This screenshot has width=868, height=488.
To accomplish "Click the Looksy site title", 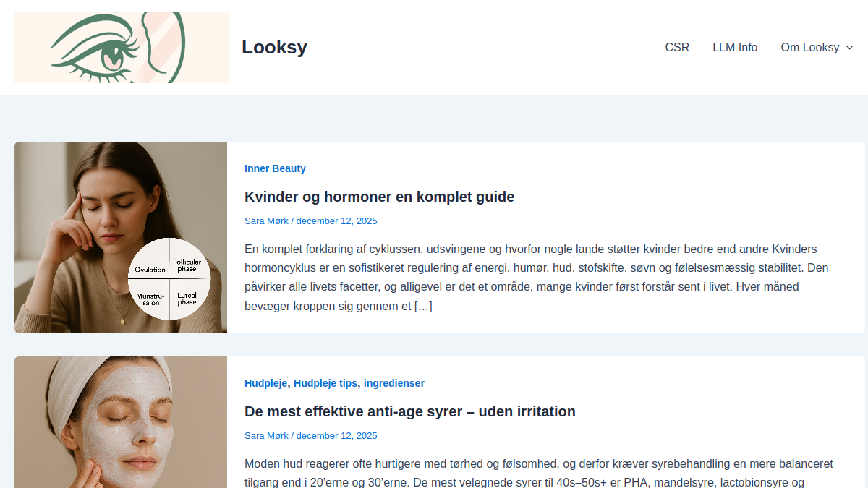I will point(274,46).
